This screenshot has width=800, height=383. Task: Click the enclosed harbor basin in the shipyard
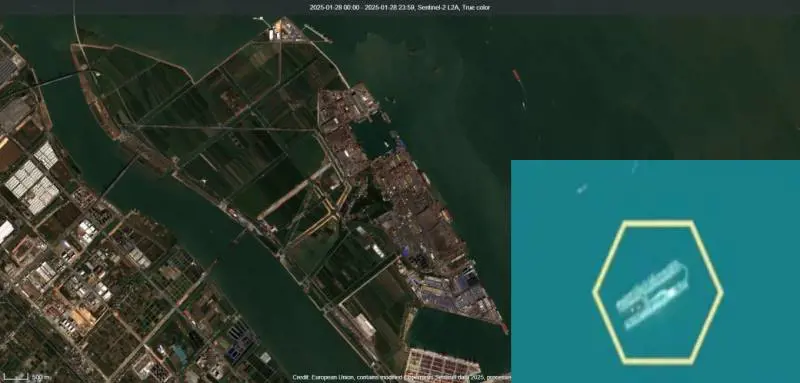click(371, 138)
